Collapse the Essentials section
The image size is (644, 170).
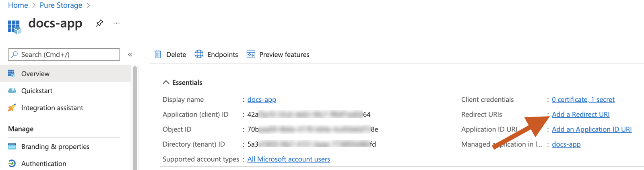166,82
